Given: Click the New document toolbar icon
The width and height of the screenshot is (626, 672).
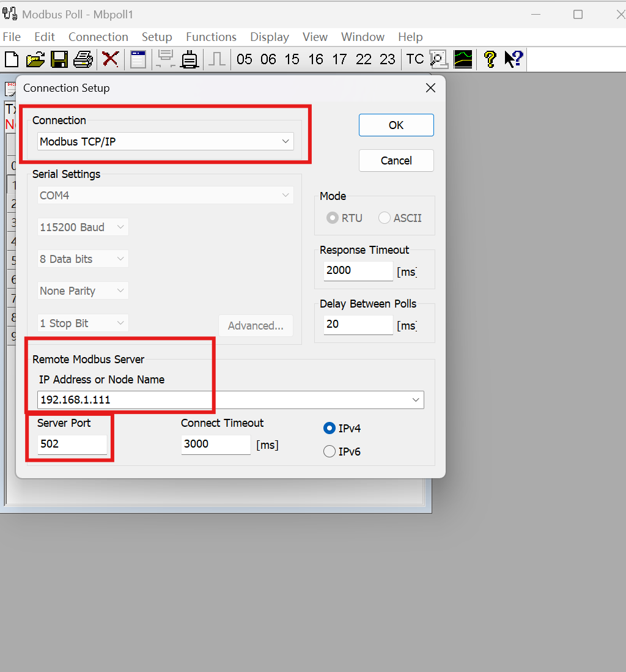Looking at the screenshot, I should tap(12, 59).
